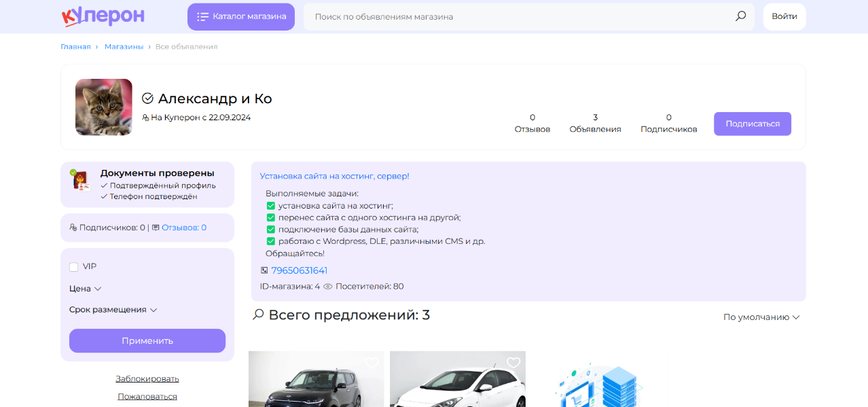Add white car listing to favorites
This screenshot has width=868, height=407.
[x=513, y=363]
